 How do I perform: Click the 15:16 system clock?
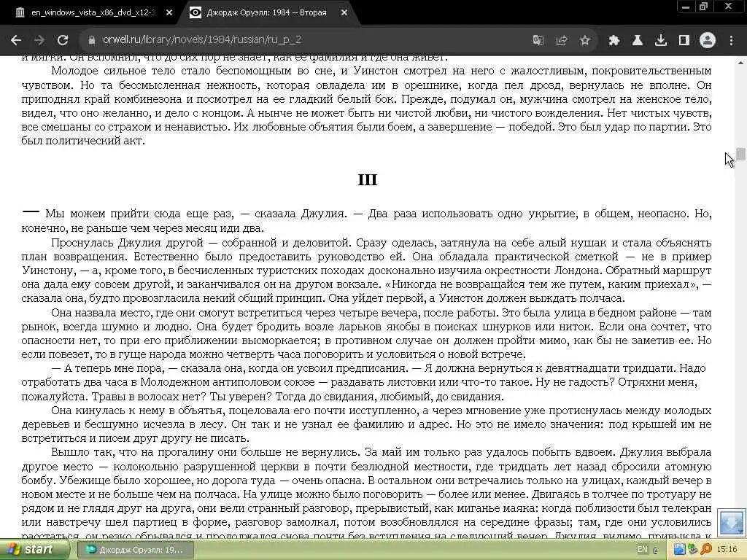727,550
